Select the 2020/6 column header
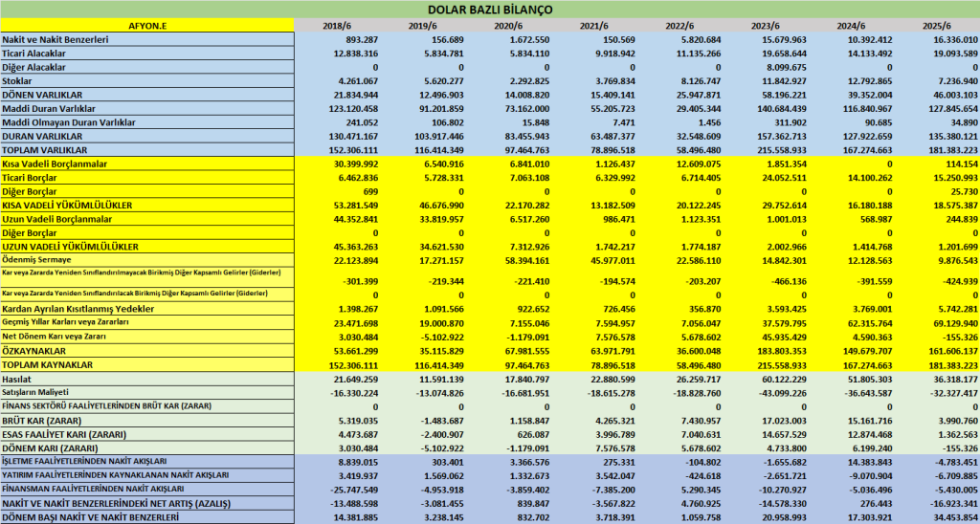This screenshot has height=524, width=980. click(x=507, y=26)
